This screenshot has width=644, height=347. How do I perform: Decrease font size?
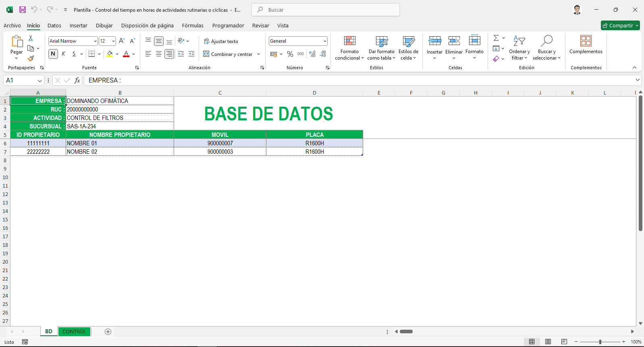(x=133, y=41)
